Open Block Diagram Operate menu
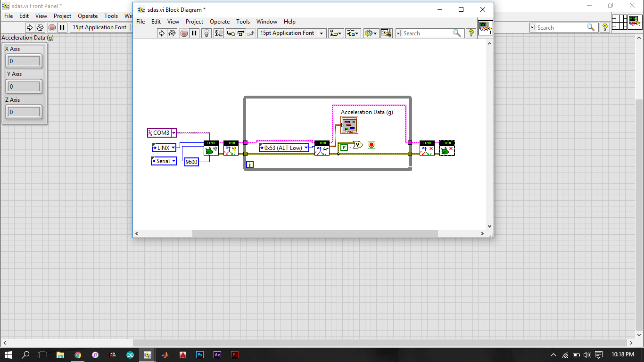This screenshot has height=362, width=644. 220,22
